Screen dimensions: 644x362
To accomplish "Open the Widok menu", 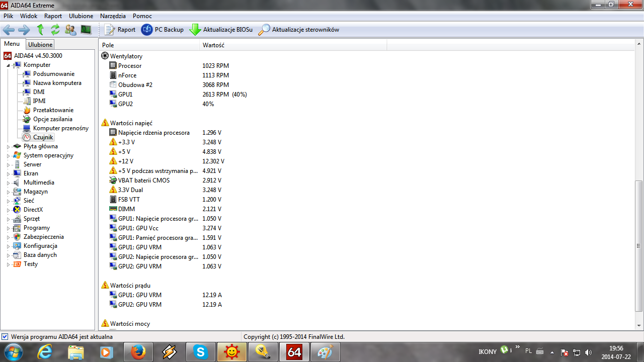I will click(x=29, y=16).
